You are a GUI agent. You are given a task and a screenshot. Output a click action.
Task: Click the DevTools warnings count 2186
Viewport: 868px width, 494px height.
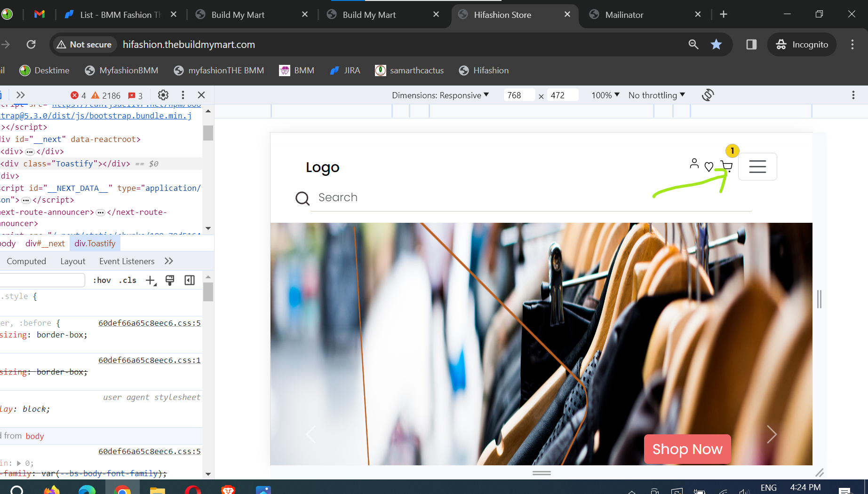(106, 95)
